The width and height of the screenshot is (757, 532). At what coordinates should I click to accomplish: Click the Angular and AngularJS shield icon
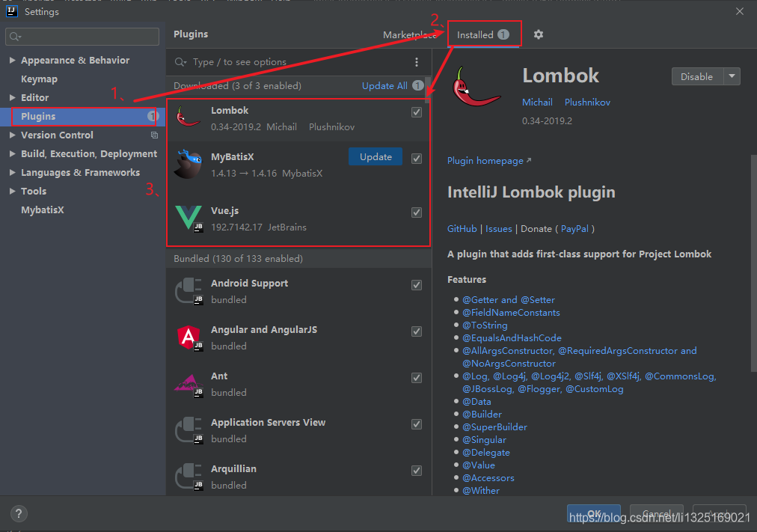point(189,337)
